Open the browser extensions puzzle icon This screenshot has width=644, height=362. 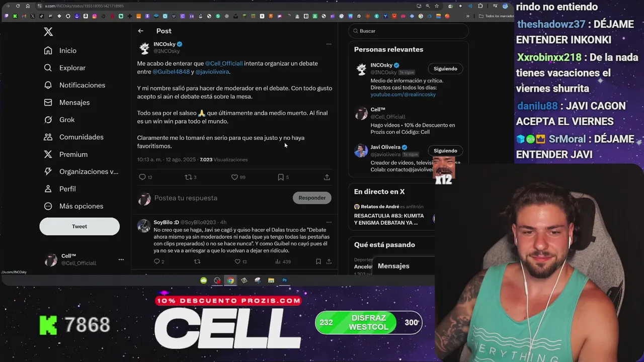[480, 6]
